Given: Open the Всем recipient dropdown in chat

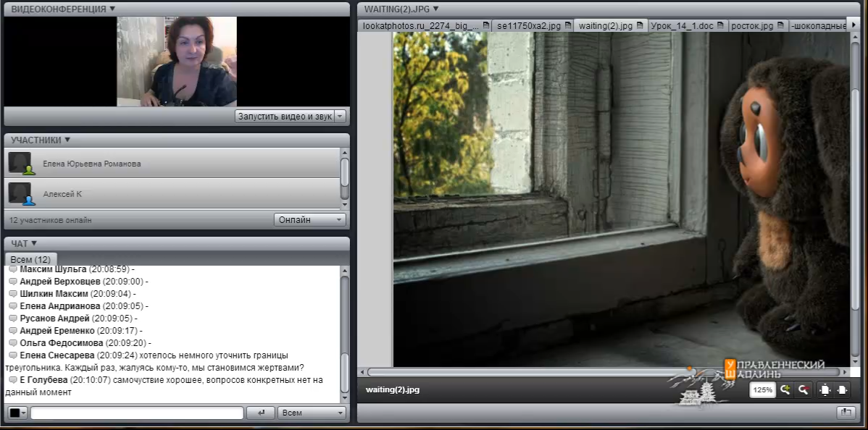Looking at the screenshot, I should (312, 413).
